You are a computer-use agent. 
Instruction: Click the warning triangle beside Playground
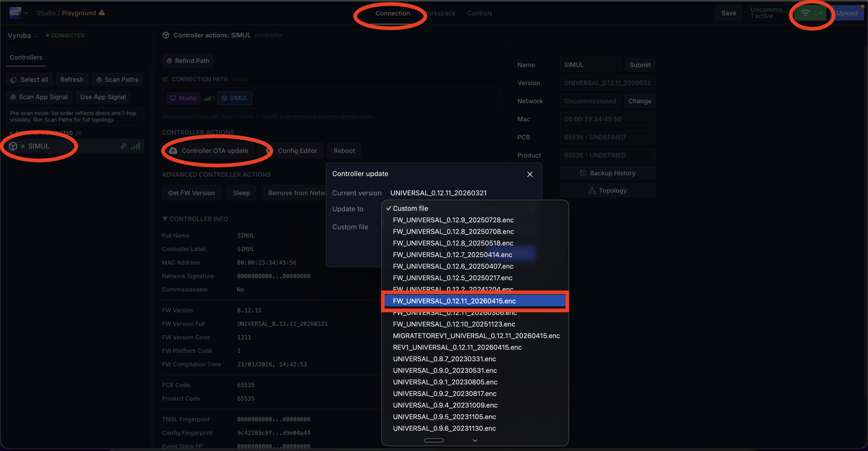pyautogui.click(x=102, y=13)
